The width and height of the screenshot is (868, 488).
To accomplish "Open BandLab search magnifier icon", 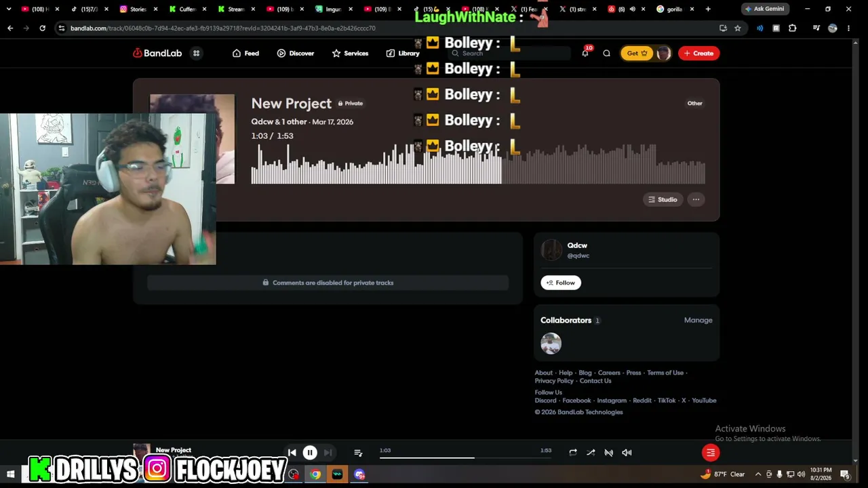I will pos(607,53).
